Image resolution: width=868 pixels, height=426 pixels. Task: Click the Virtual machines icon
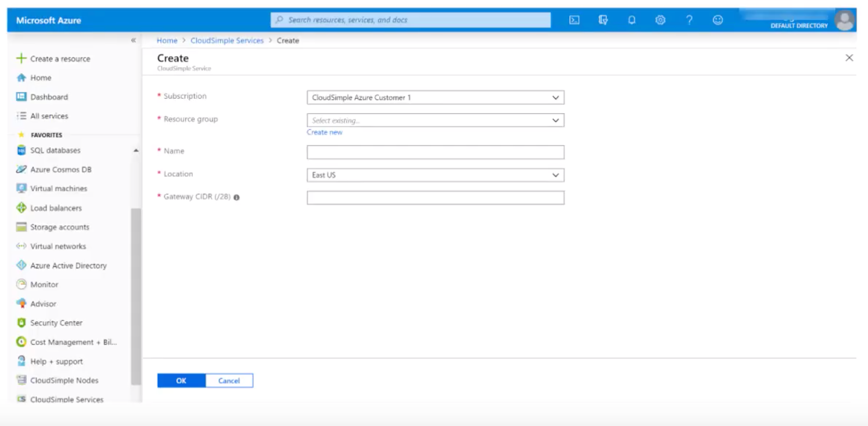point(21,188)
